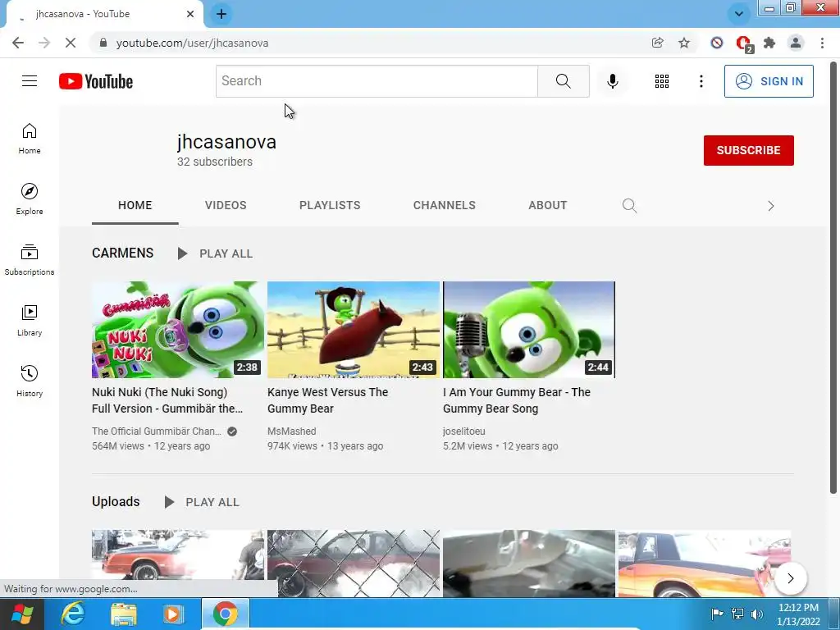Click the Nuki Nuki video thumbnail
The image size is (840, 630).
[x=178, y=330]
